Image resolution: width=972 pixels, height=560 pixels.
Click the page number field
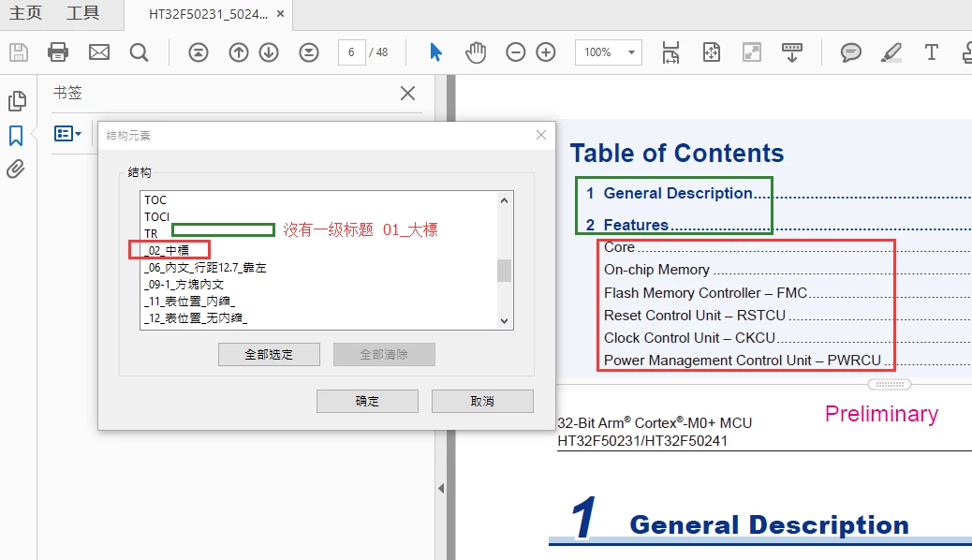pyautogui.click(x=351, y=52)
